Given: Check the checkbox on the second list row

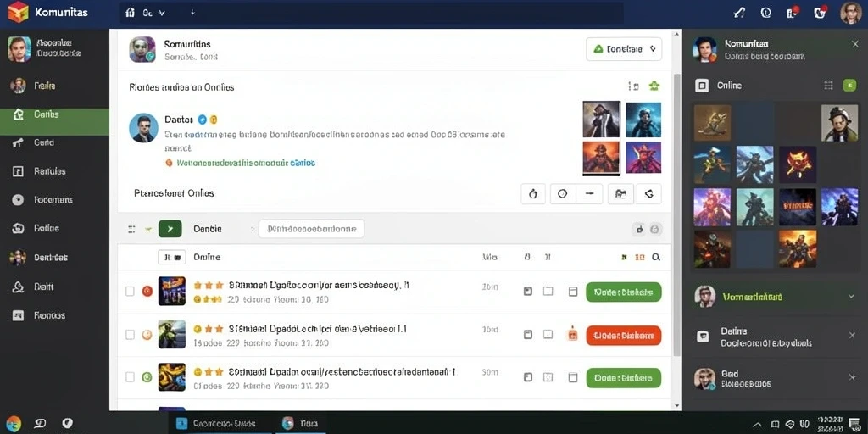Looking at the screenshot, I should coord(130,334).
